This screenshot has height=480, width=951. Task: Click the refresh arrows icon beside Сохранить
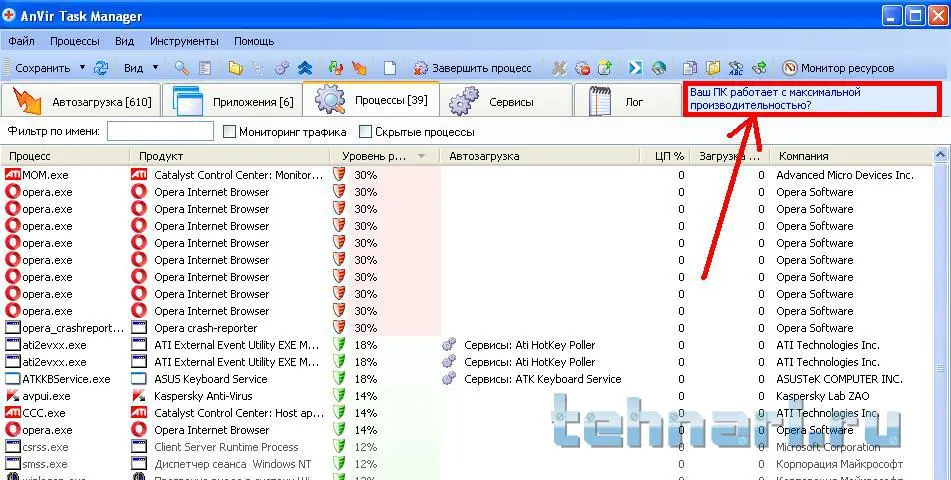[101, 68]
